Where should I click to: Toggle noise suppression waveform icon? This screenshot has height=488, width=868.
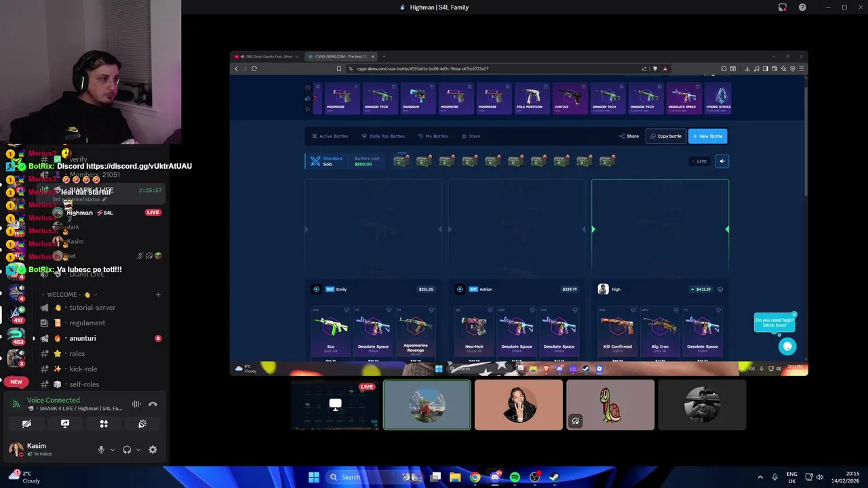136,404
